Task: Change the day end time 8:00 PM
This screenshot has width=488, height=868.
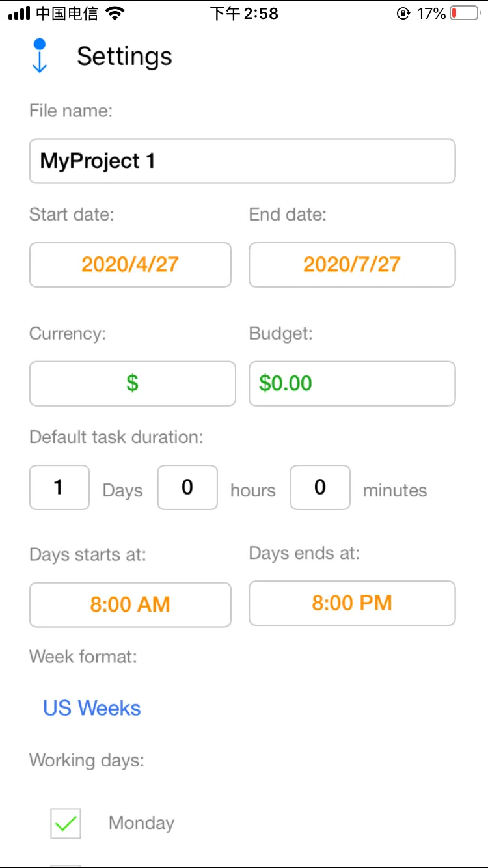Action: point(352,603)
